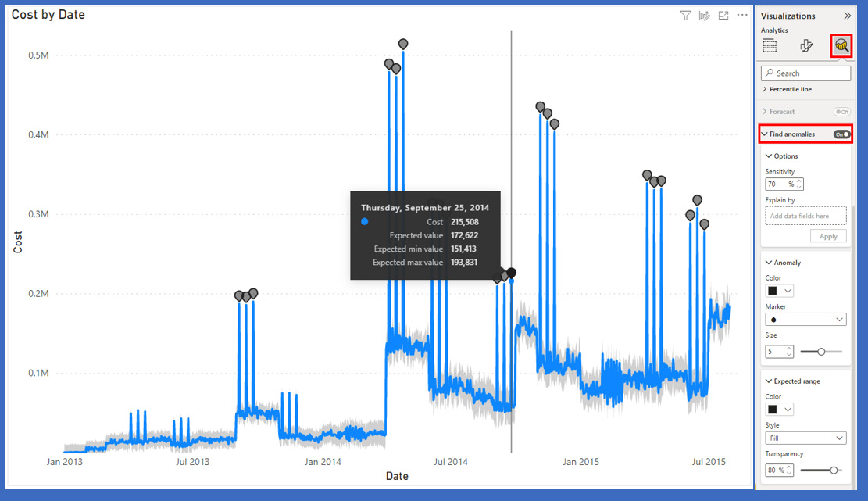Enter focus mode for the chart
The height and width of the screenshot is (501, 868).
click(723, 16)
